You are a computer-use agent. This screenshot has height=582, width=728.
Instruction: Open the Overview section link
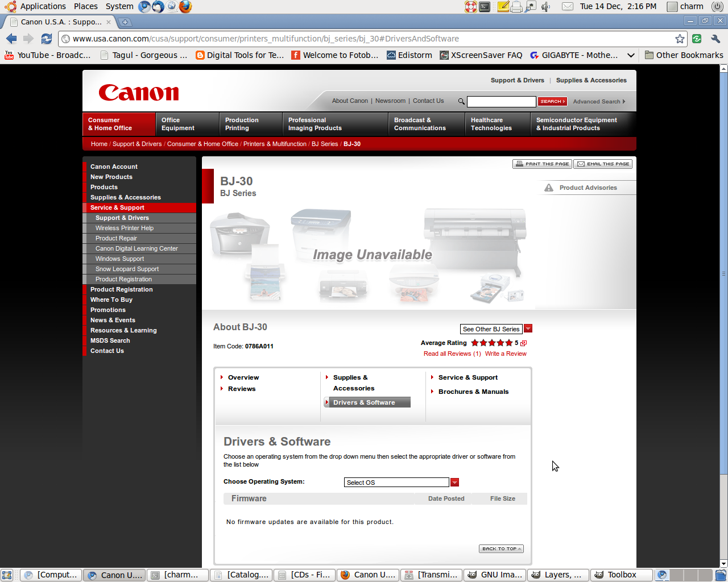click(243, 377)
